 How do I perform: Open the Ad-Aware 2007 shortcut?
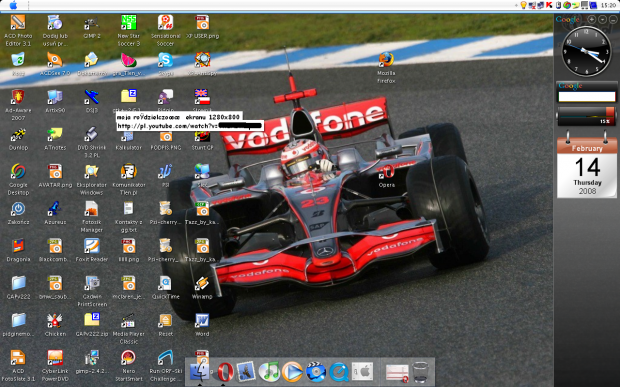[18, 105]
